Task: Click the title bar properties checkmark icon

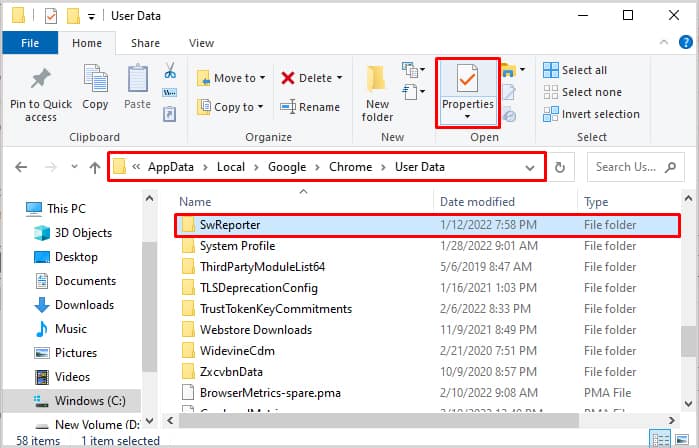Action: tap(51, 16)
